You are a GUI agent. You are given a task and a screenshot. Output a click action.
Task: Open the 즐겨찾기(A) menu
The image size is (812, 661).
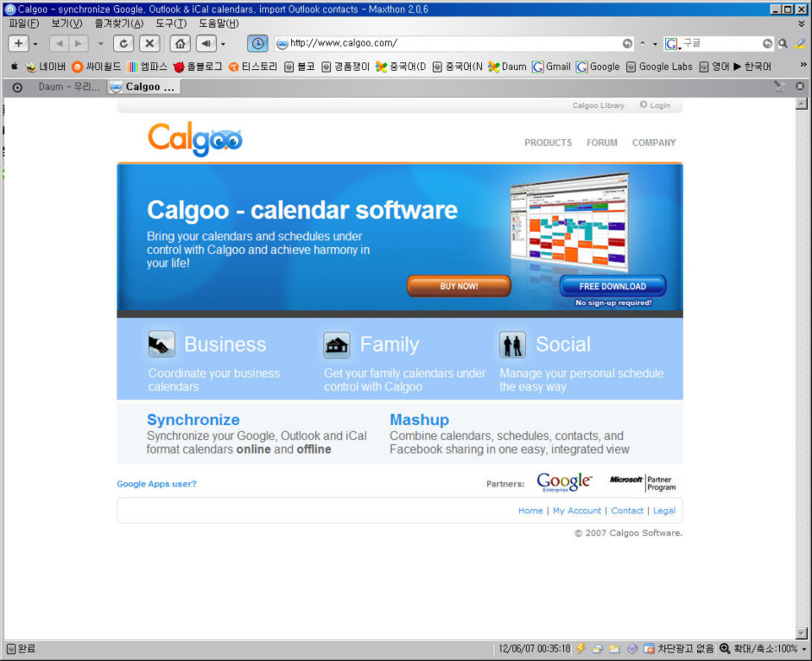pyautogui.click(x=119, y=24)
